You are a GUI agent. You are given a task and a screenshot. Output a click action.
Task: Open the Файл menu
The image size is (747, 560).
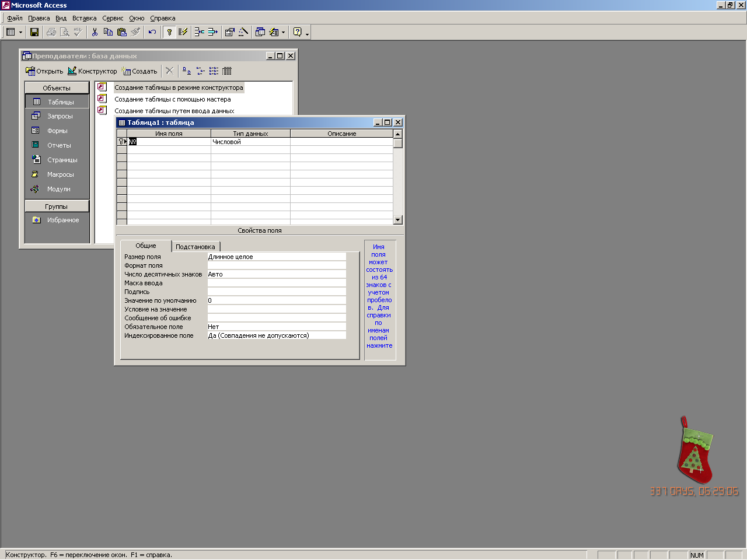click(x=15, y=18)
